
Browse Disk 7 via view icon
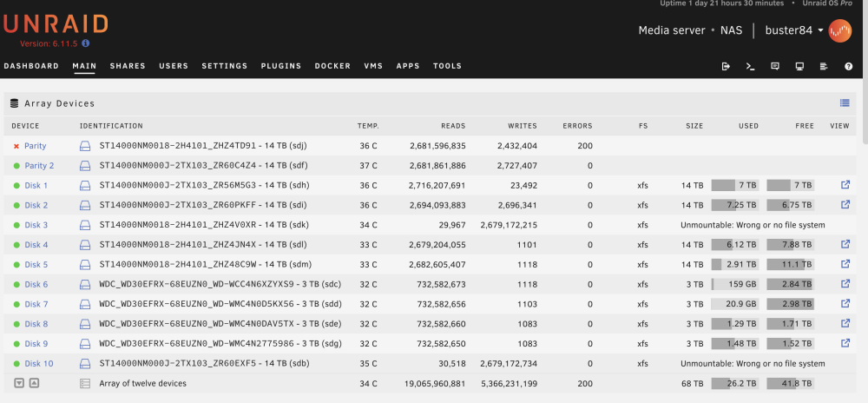(x=845, y=303)
